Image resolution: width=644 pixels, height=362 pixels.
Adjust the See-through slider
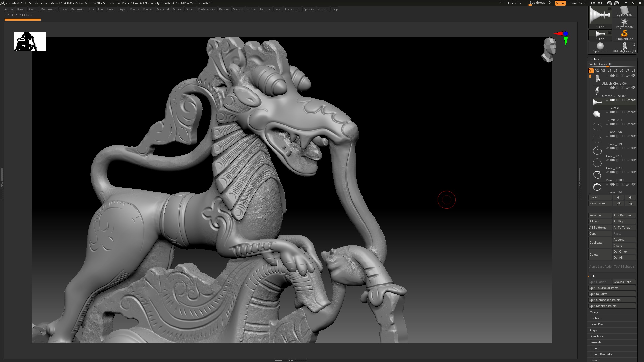[x=540, y=3]
